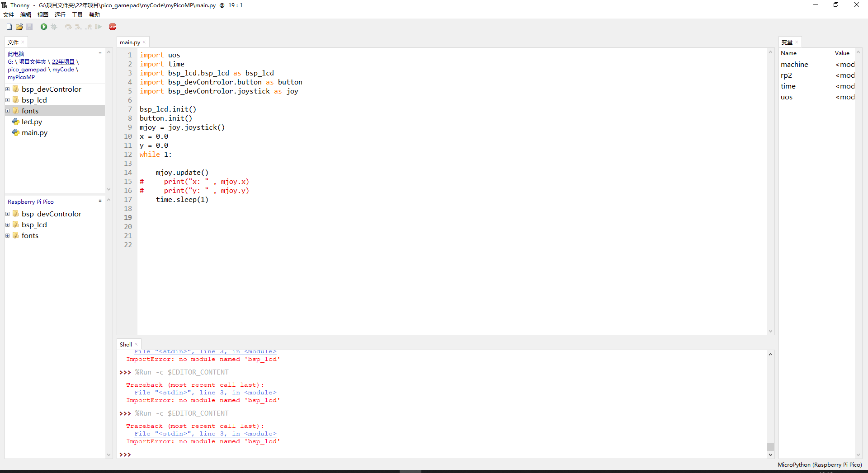The height and width of the screenshot is (473, 868).
Task: Click MicroPython (Raspberry Pi Pico) interpreter selector
Action: (820, 465)
